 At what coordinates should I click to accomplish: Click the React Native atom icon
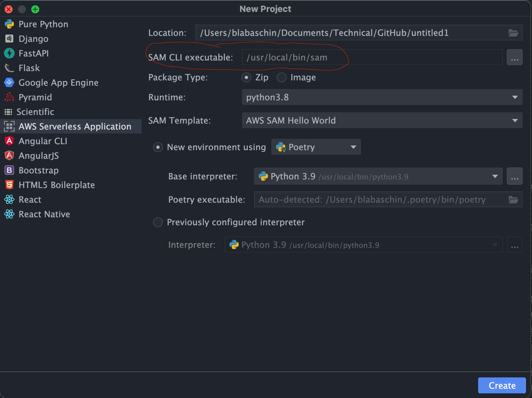click(9, 214)
